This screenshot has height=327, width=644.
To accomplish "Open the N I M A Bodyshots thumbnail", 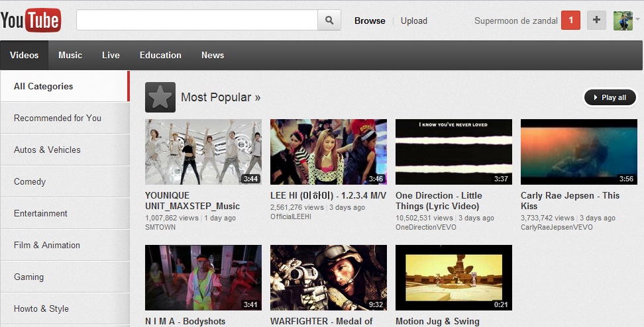I will coord(203,278).
